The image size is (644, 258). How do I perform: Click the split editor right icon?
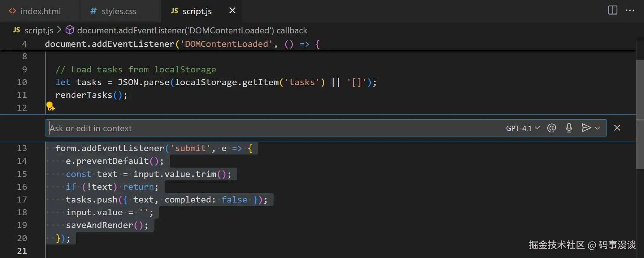613,10
